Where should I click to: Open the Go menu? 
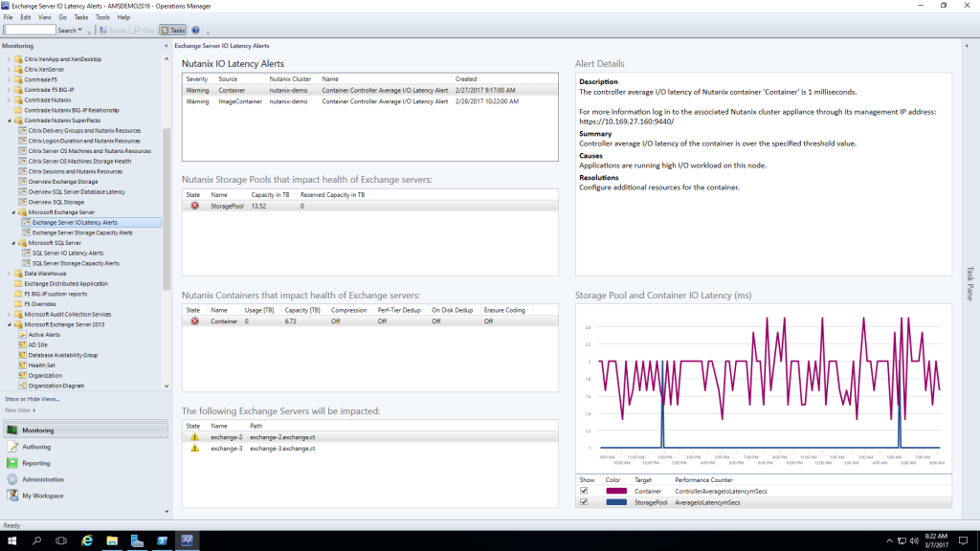62,17
